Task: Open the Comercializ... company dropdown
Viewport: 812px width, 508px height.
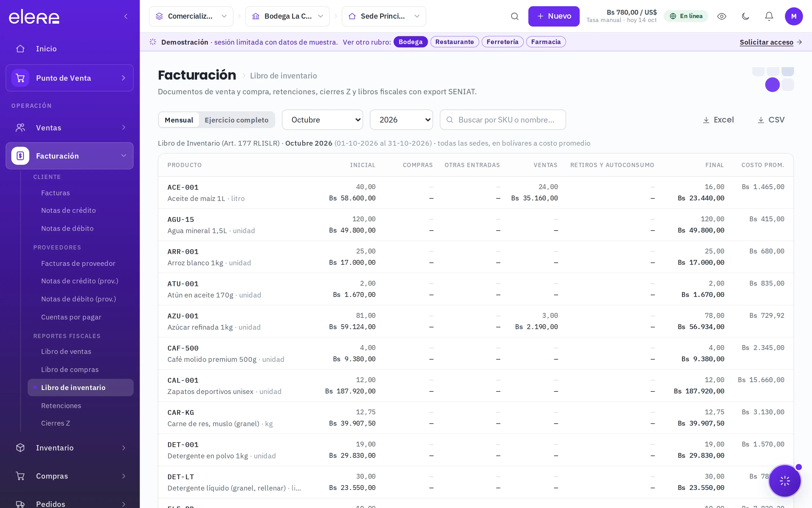Action: click(x=191, y=16)
